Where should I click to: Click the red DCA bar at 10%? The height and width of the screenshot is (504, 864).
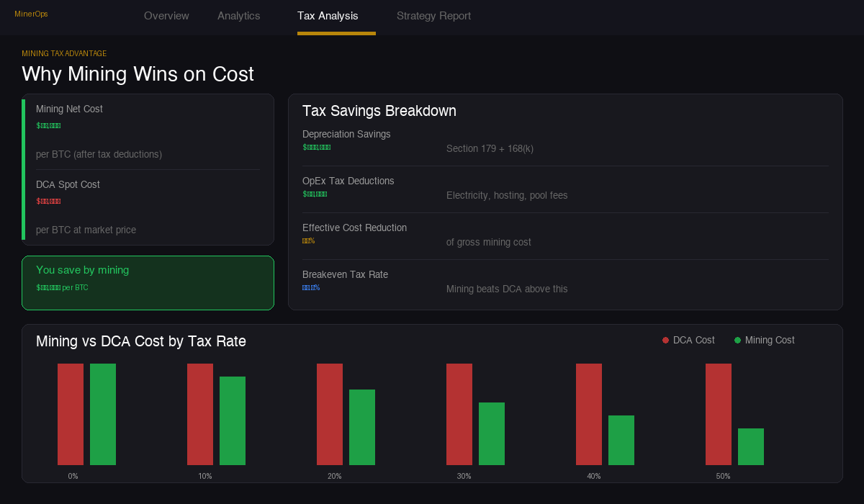pyautogui.click(x=200, y=414)
